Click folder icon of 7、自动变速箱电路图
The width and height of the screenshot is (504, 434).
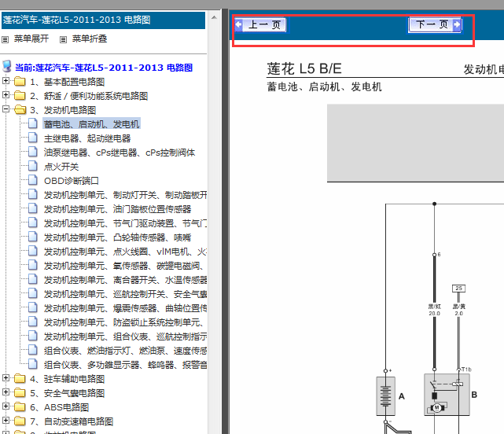[x=20, y=421]
